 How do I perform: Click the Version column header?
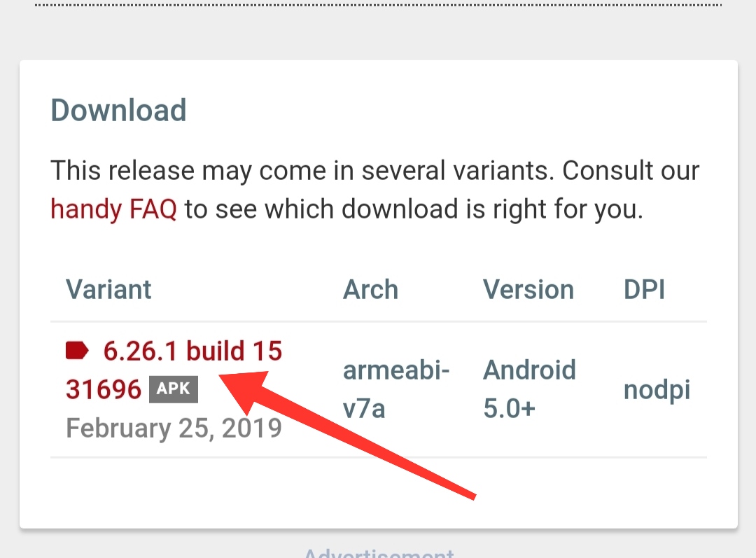[x=528, y=290]
